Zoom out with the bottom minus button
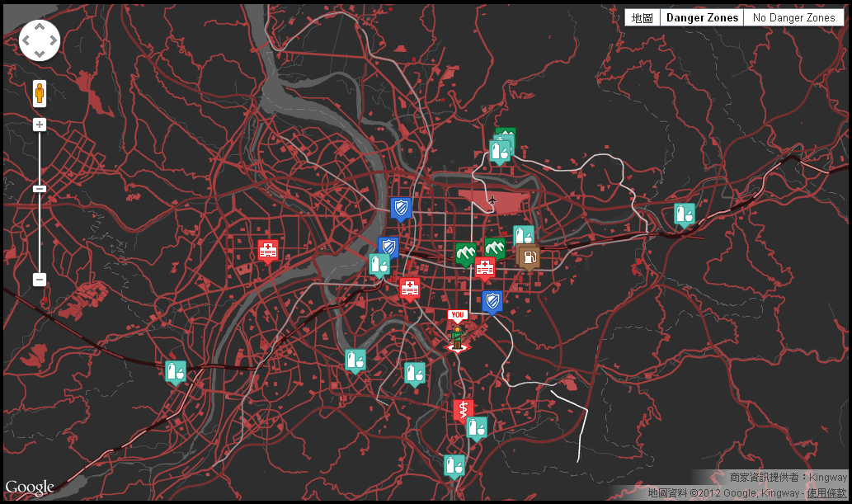The height and width of the screenshot is (504, 852). [39, 280]
